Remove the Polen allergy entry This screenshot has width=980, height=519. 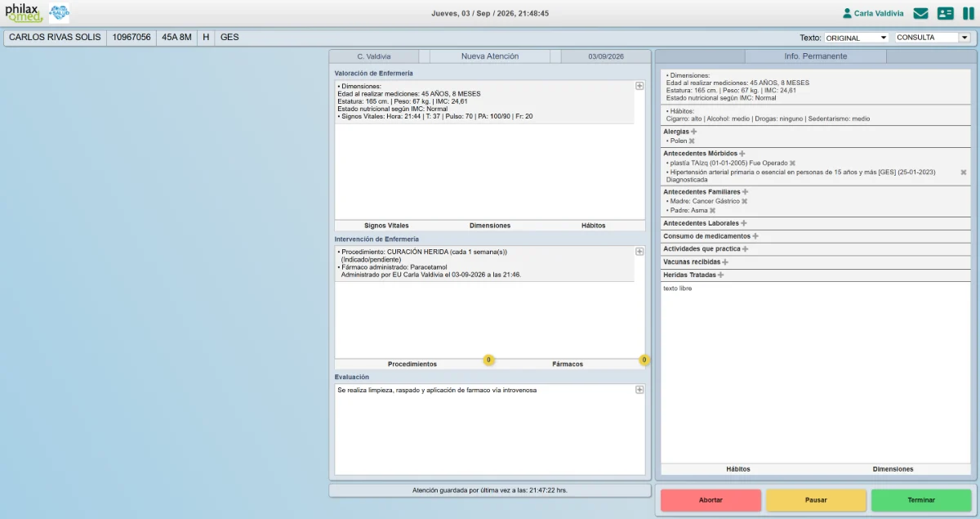click(692, 141)
